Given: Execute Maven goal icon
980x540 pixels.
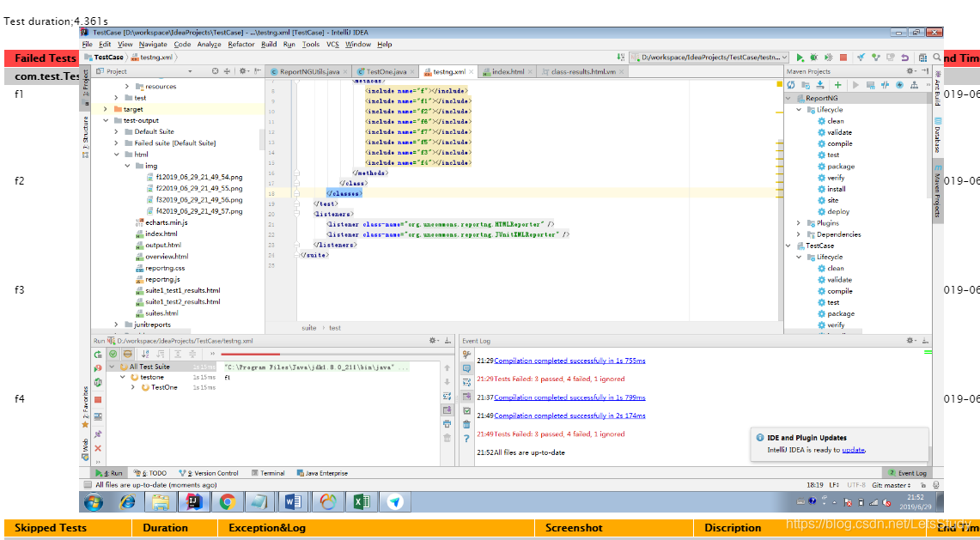Looking at the screenshot, I should click(x=870, y=85).
